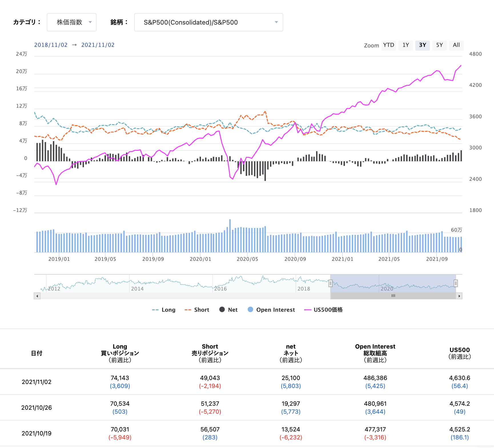Click the Long value 74,143
The height and width of the screenshot is (448, 494).
120,378
